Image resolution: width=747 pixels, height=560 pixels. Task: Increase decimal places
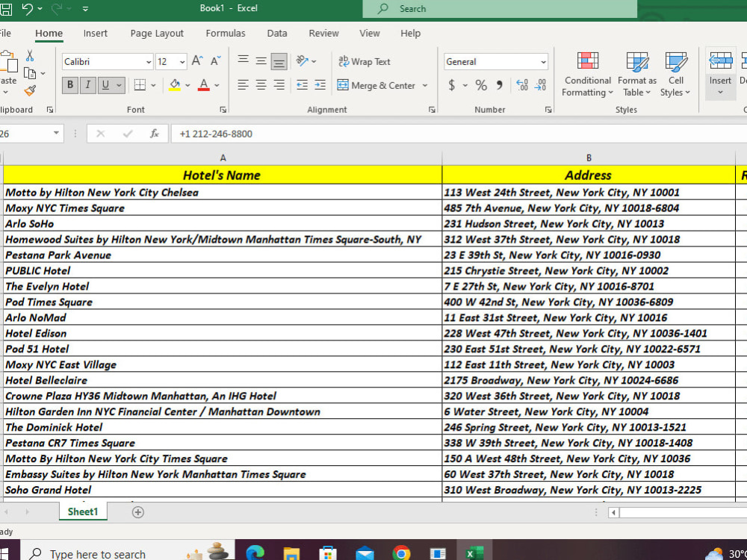[x=522, y=85]
